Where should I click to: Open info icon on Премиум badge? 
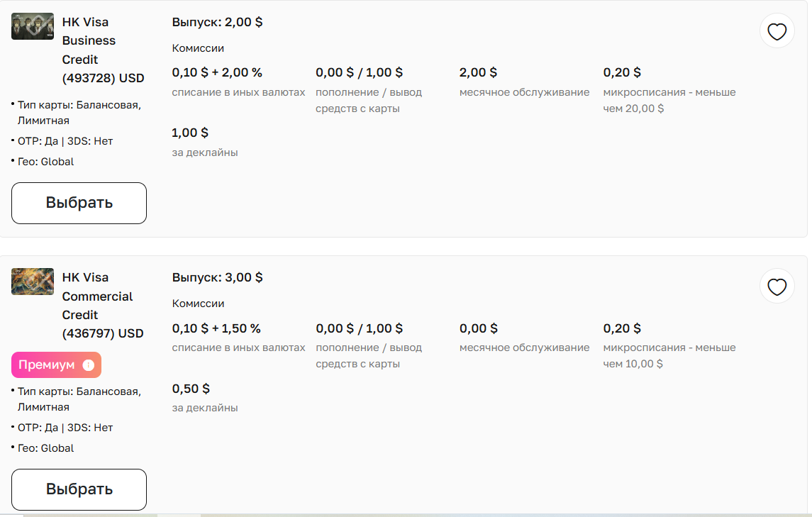click(89, 365)
